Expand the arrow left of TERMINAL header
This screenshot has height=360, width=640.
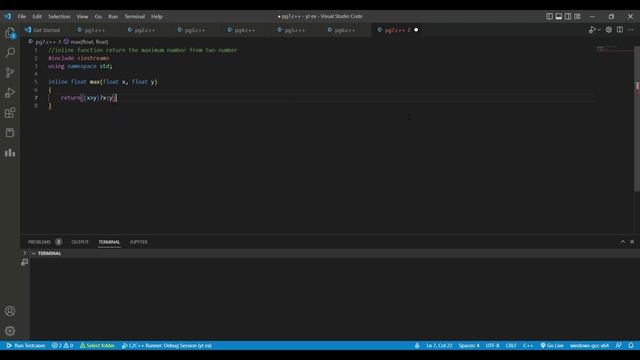pos(24,253)
